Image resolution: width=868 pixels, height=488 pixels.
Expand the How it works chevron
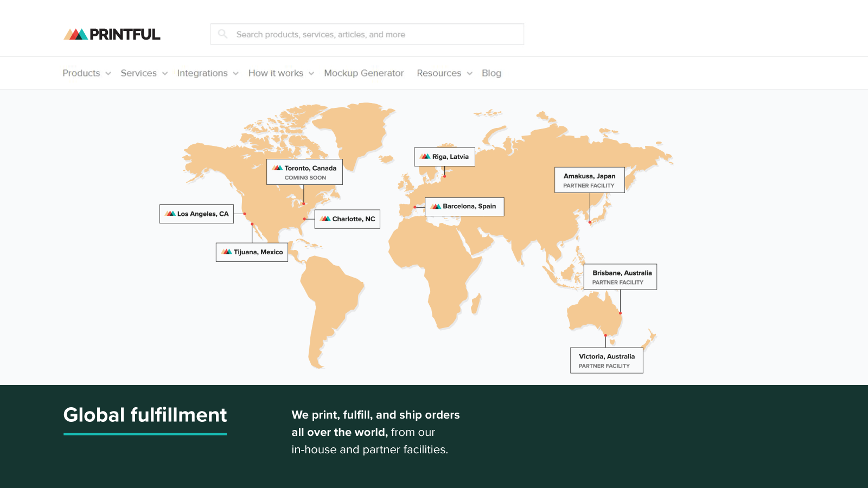pyautogui.click(x=311, y=74)
